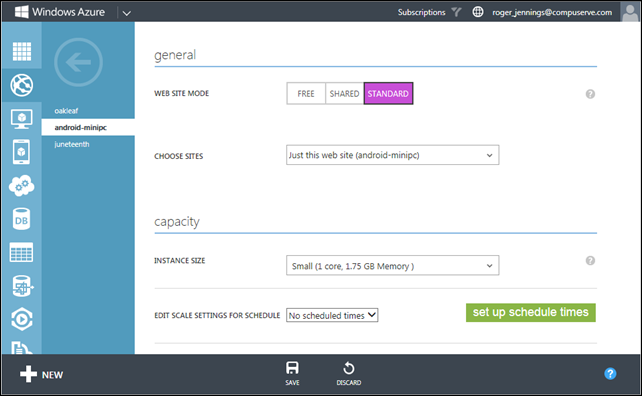Image resolution: width=642 pixels, height=396 pixels.
Task: Open the blue help icon in bottom bar
Action: tap(610, 373)
